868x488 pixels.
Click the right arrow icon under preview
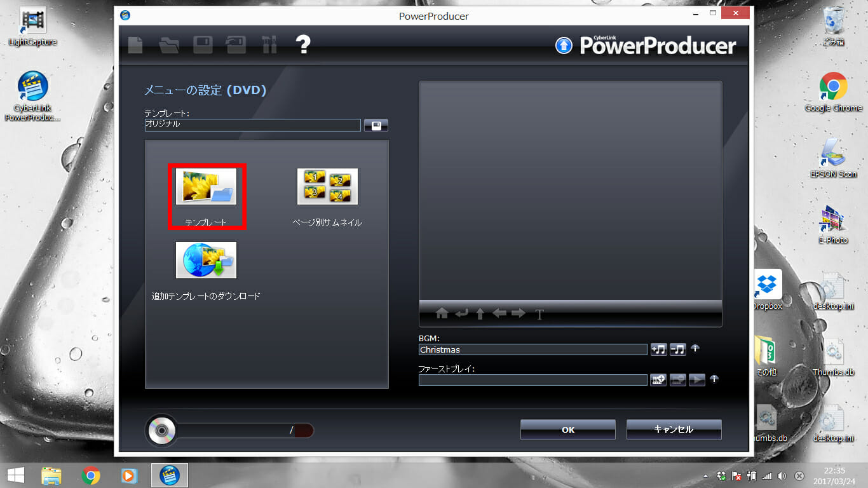(519, 313)
